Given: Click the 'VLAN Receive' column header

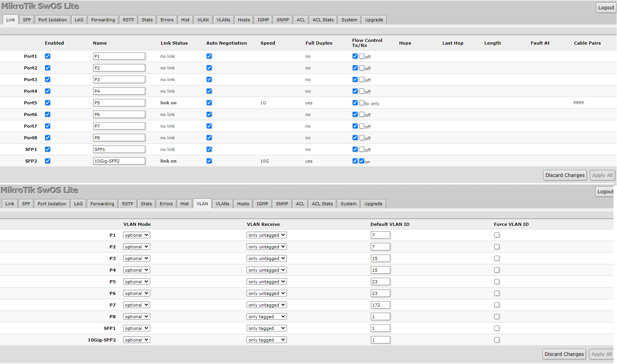Looking at the screenshot, I should click(x=263, y=224).
